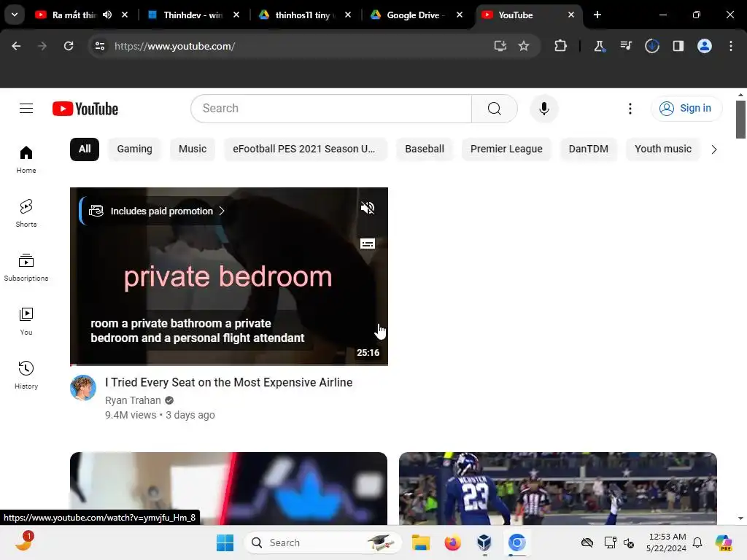This screenshot has height=560, width=747.
Task: Open notification bell in system tray
Action: 697,542
